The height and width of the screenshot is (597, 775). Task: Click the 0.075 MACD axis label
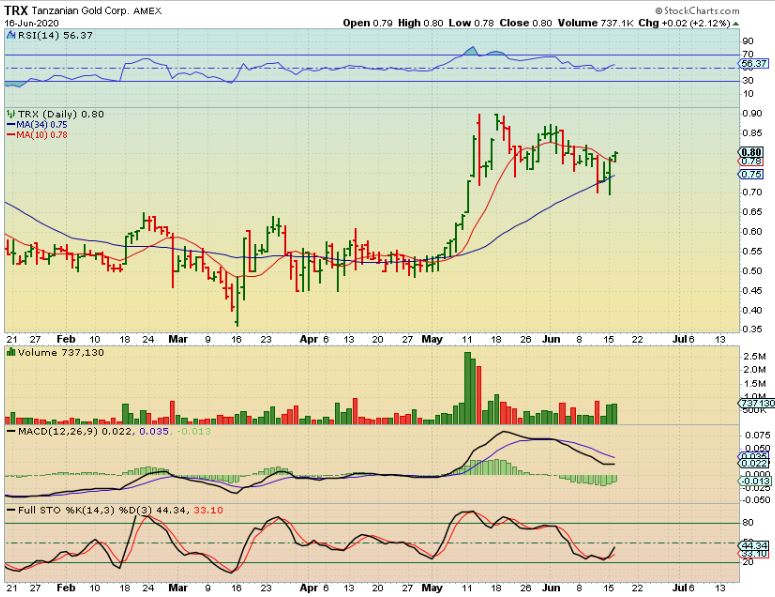pyautogui.click(x=756, y=435)
